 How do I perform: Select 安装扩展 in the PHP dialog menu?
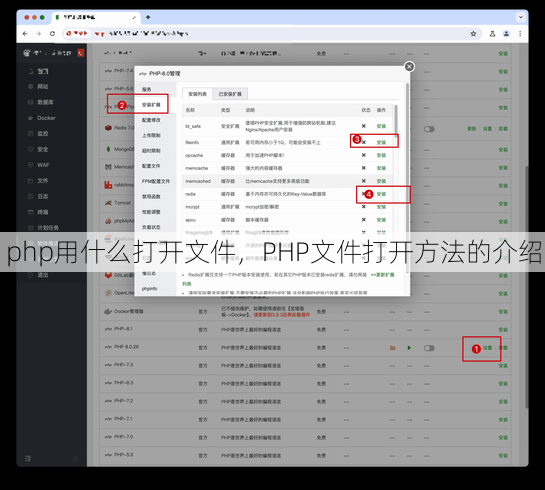151,105
